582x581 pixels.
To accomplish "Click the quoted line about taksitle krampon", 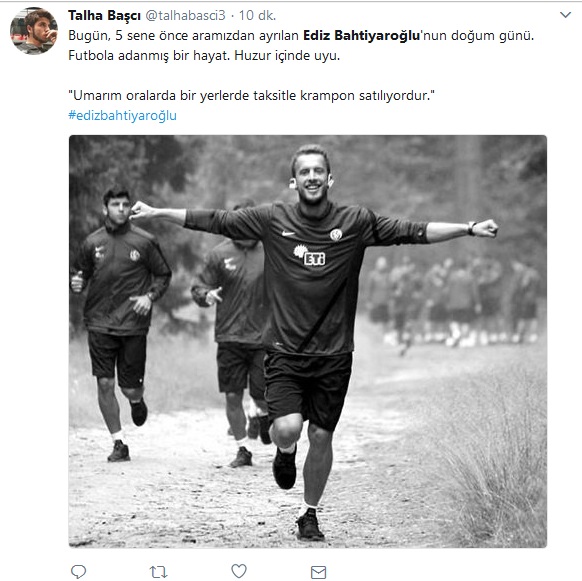I will coord(251,95).
